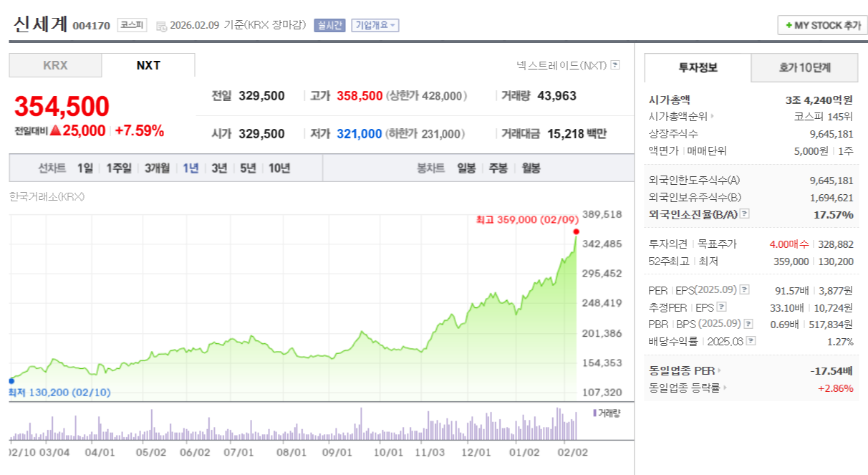The image size is (868, 475).
Task: Click help icon next to 외국인소진율(B/A)
Action: tap(744, 214)
